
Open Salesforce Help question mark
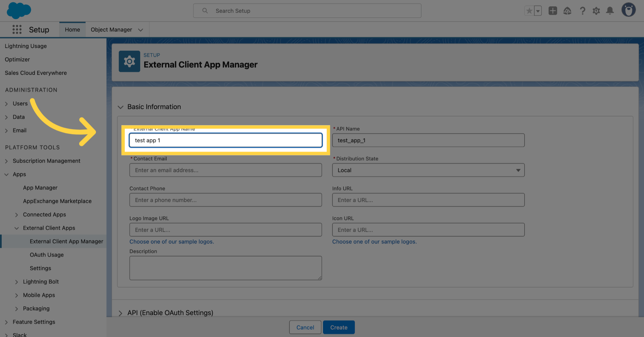582,10
